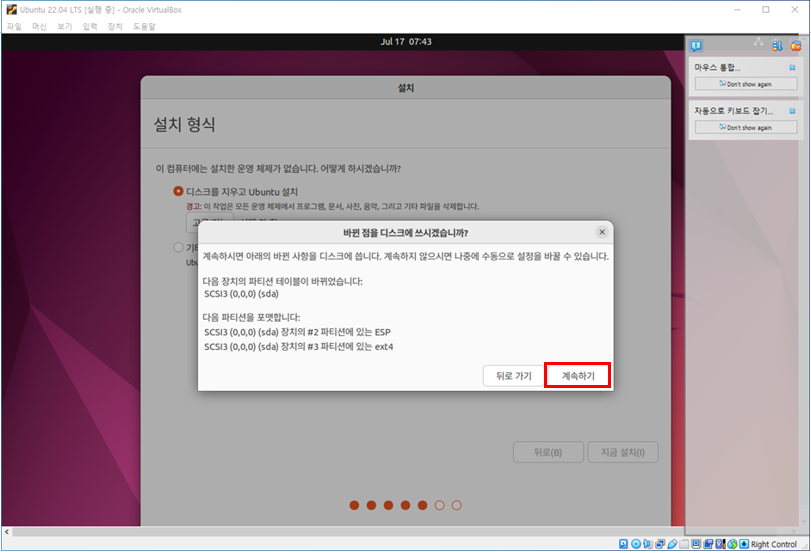Click the 계속하기 button in the dialog

coord(578,376)
